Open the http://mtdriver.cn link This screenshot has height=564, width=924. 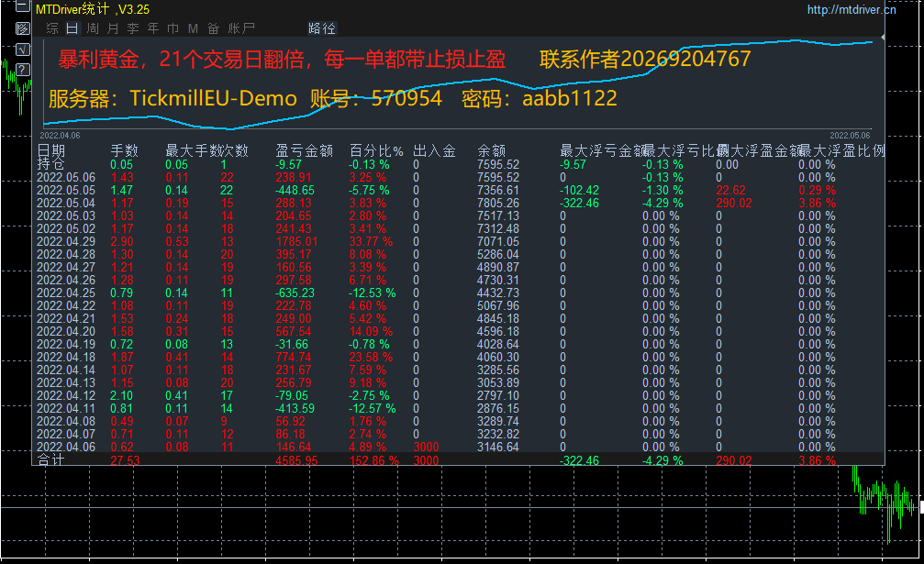tap(852, 9)
